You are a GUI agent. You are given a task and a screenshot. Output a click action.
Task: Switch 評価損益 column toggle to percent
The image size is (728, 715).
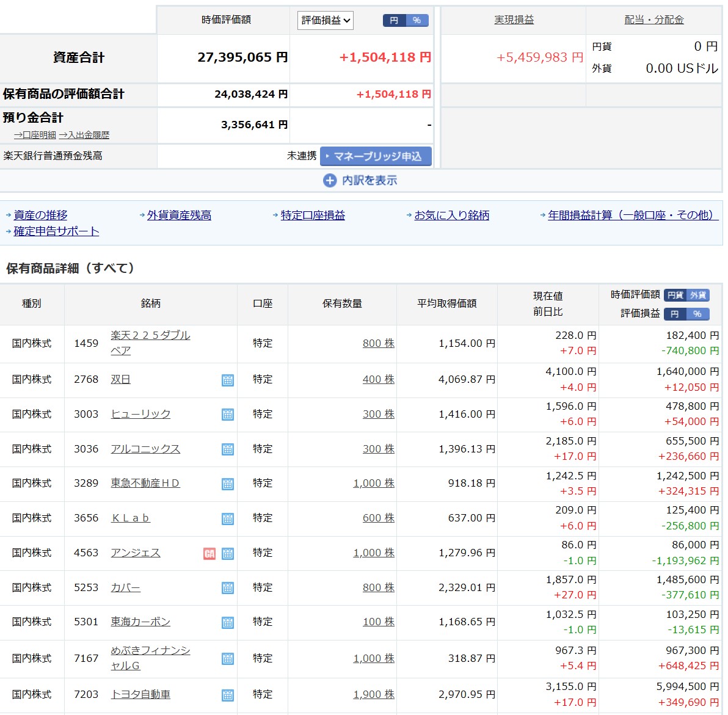pos(697,314)
